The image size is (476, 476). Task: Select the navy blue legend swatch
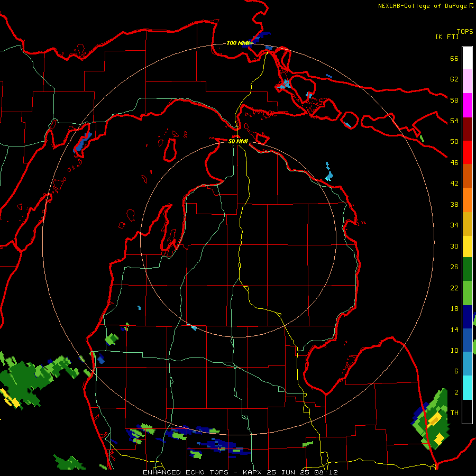(x=467, y=317)
